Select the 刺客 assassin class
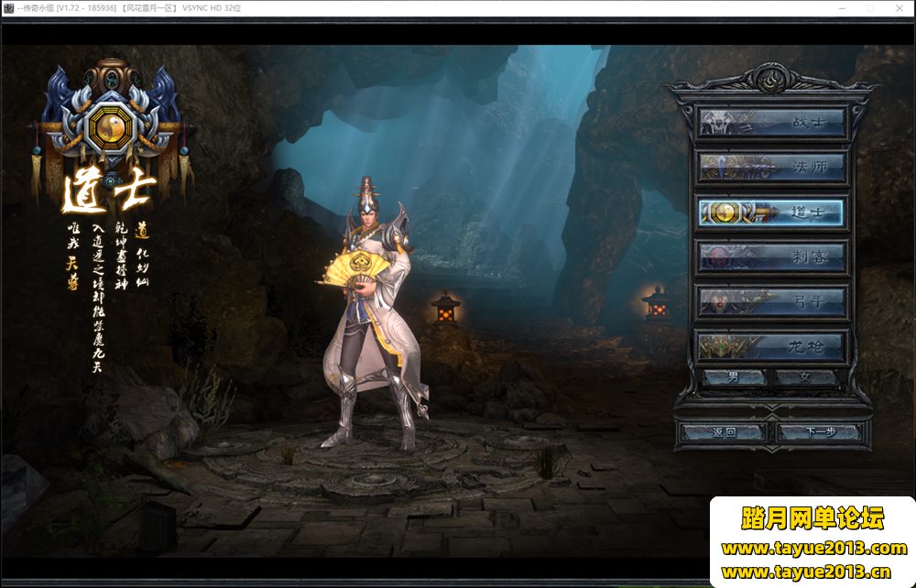This screenshot has height=588, width=916. [x=771, y=256]
